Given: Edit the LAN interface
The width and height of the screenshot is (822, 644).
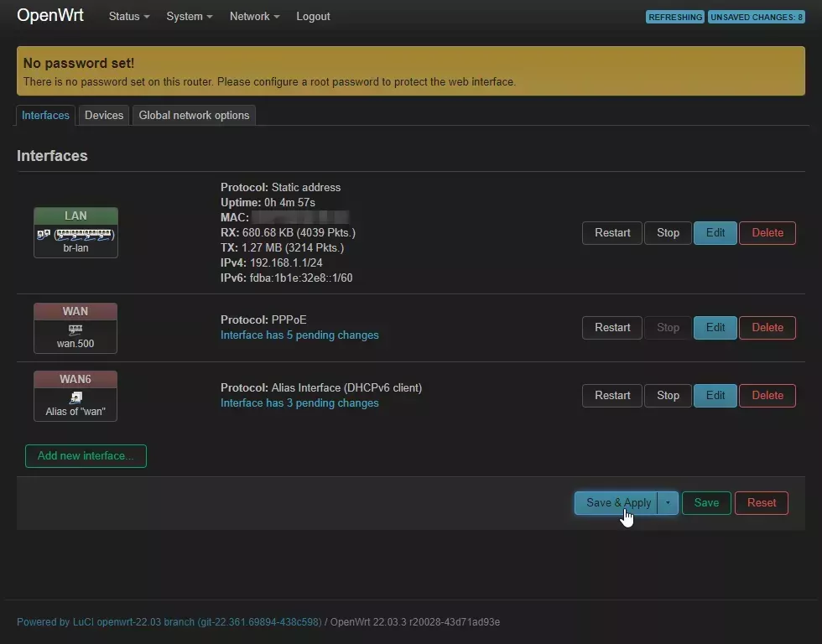Looking at the screenshot, I should click(715, 232).
